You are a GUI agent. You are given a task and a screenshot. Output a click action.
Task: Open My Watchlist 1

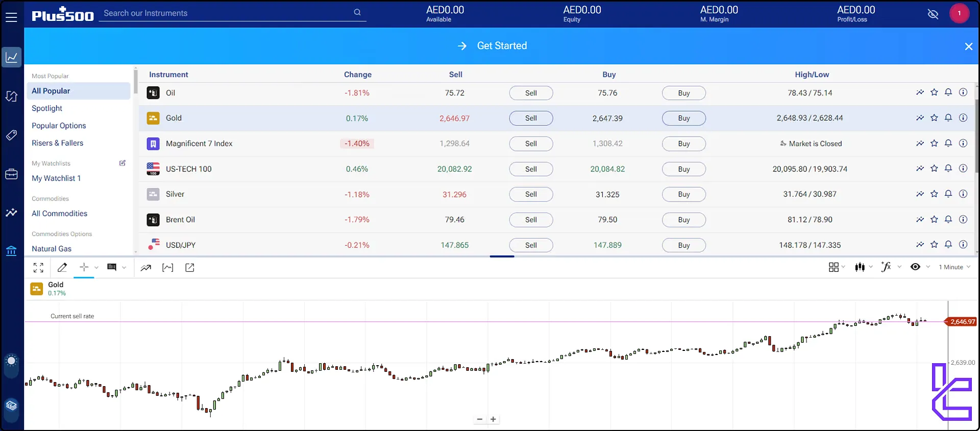point(56,178)
